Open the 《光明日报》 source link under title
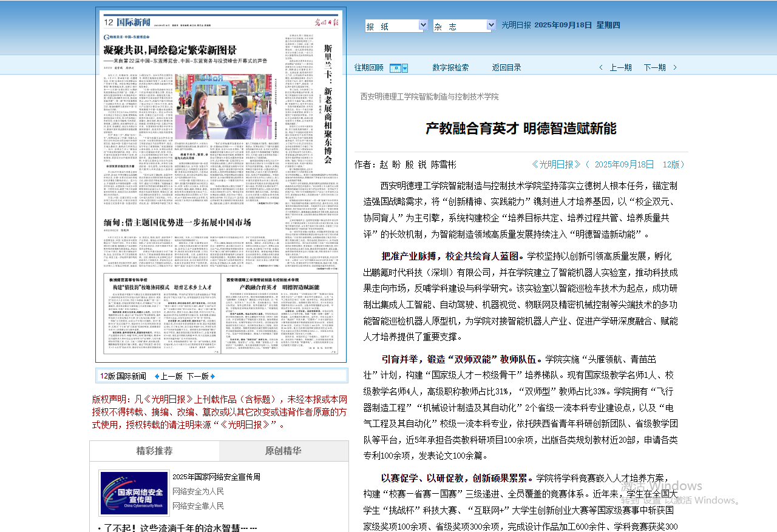This screenshot has height=532, width=777. click(556, 164)
